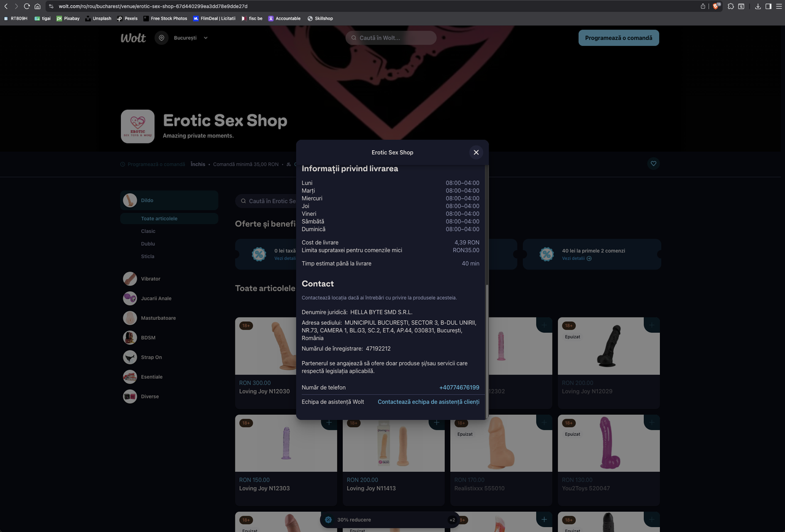Focus the 'Caută în Wolt...' search field
Screen dimensions: 785x532
[x=391, y=38]
